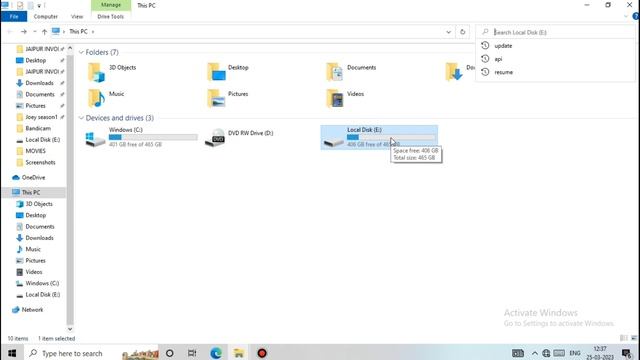Click the Forward navigation arrow
640x360 pixels.
pyautogui.click(x=24, y=31)
